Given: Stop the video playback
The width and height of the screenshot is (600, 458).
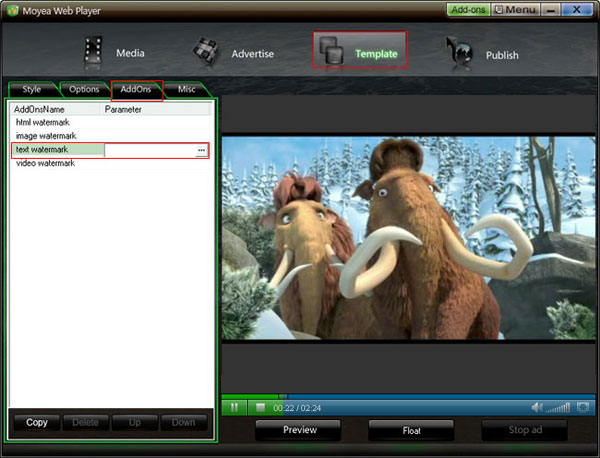Looking at the screenshot, I should click(260, 407).
